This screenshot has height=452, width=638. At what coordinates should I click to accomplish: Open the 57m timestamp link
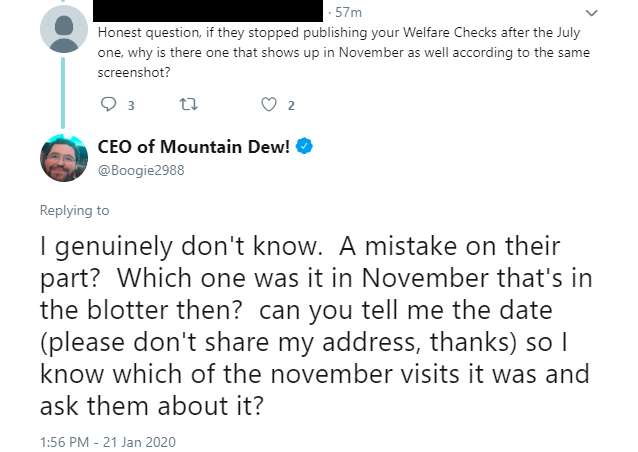[x=348, y=13]
